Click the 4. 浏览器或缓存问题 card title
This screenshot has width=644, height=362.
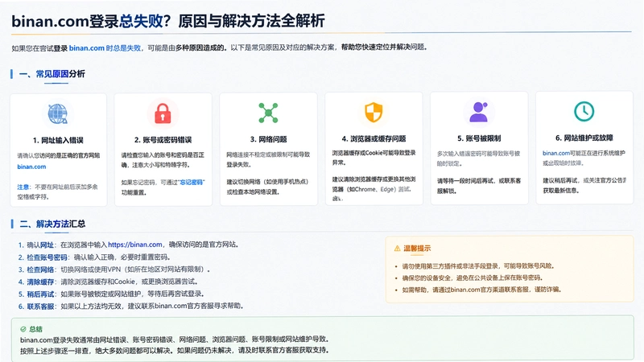(x=374, y=138)
